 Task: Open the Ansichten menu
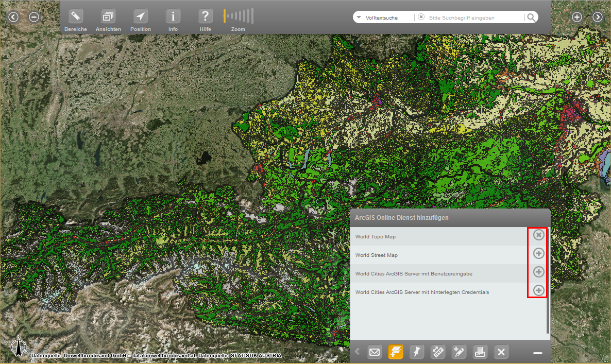point(108,15)
